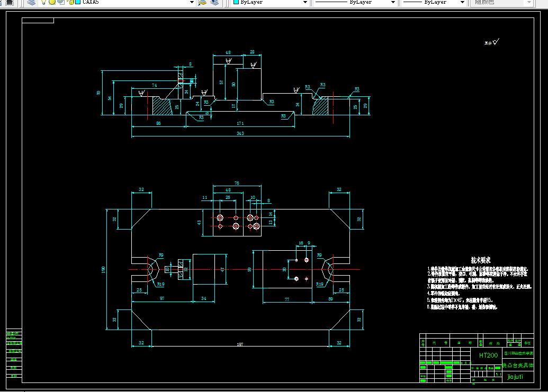Select the jiajuti text in title block
The image size is (548, 392).
pyautogui.click(x=515, y=377)
